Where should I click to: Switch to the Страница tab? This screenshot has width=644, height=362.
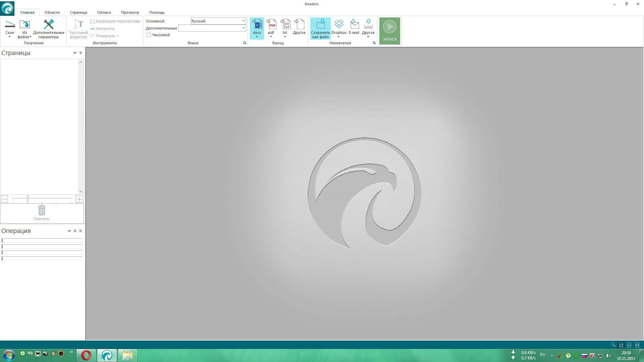click(x=78, y=12)
